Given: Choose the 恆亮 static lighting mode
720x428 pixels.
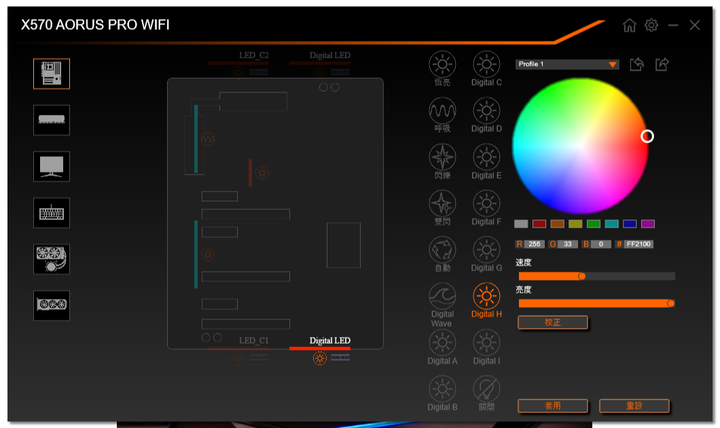Looking at the screenshot, I should (x=442, y=68).
